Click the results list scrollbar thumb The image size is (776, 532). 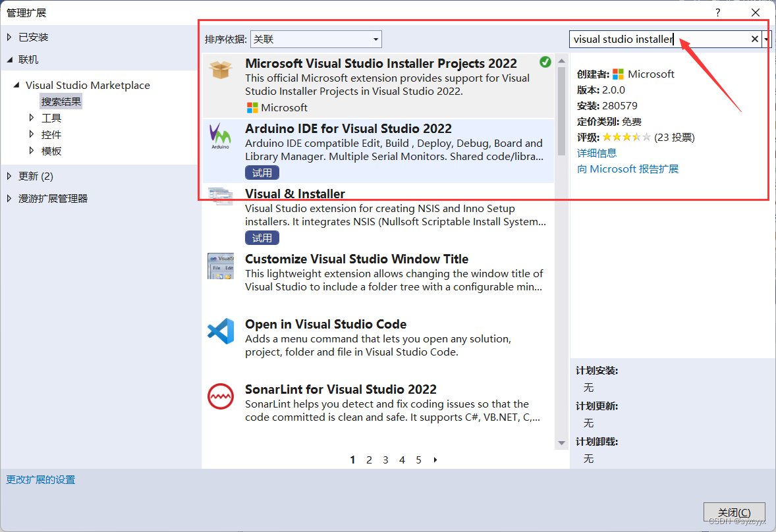(561, 111)
